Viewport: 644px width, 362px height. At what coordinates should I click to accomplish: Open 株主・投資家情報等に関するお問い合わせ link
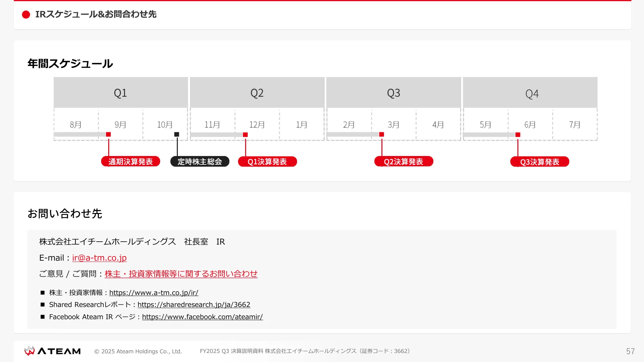(181, 274)
